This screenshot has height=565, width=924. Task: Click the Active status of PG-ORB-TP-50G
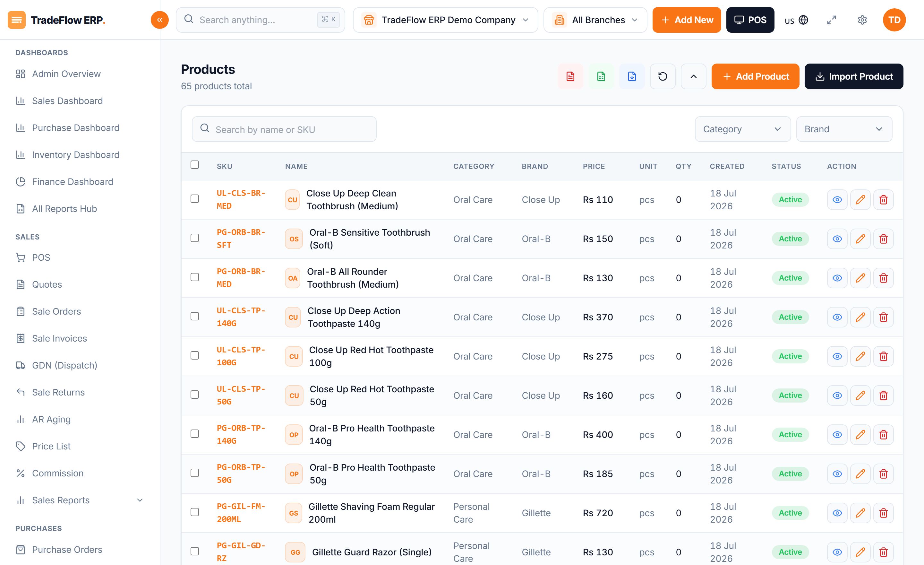790,474
